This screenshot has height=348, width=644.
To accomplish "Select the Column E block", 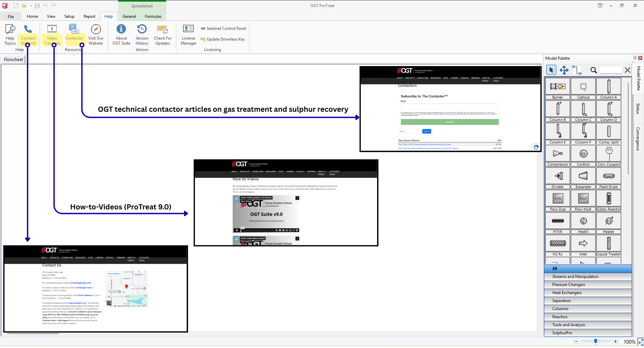I will (558, 134).
